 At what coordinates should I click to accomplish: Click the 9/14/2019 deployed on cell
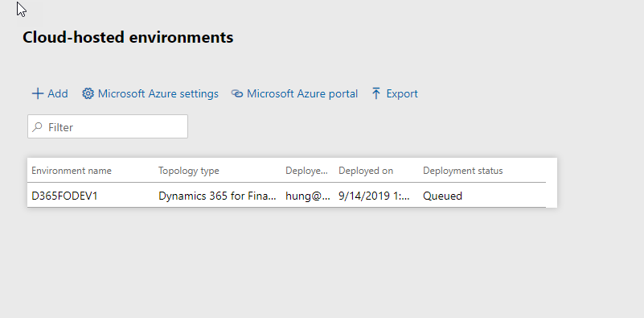pos(374,196)
